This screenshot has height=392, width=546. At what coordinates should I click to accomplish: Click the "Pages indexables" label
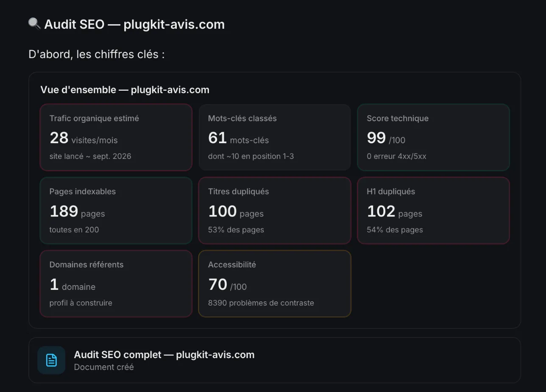coord(83,192)
